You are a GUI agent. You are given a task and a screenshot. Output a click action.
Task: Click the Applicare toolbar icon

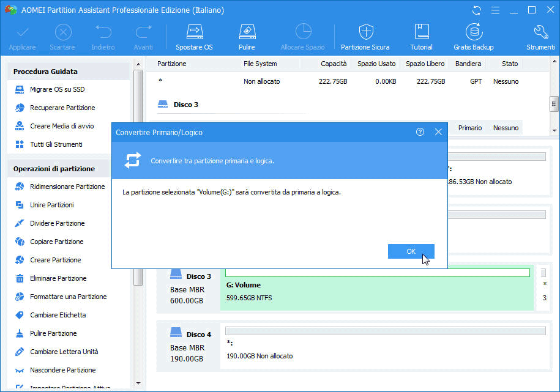pyautogui.click(x=22, y=37)
